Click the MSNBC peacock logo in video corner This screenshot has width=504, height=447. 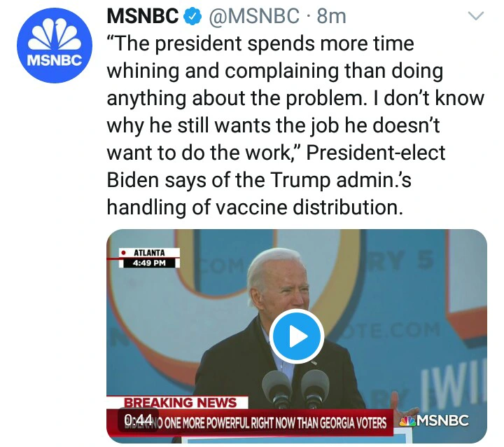tap(434, 421)
